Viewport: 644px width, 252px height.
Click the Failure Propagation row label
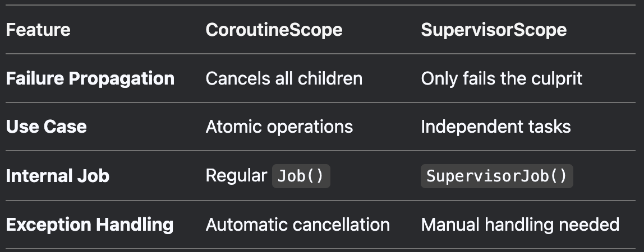[90, 78]
